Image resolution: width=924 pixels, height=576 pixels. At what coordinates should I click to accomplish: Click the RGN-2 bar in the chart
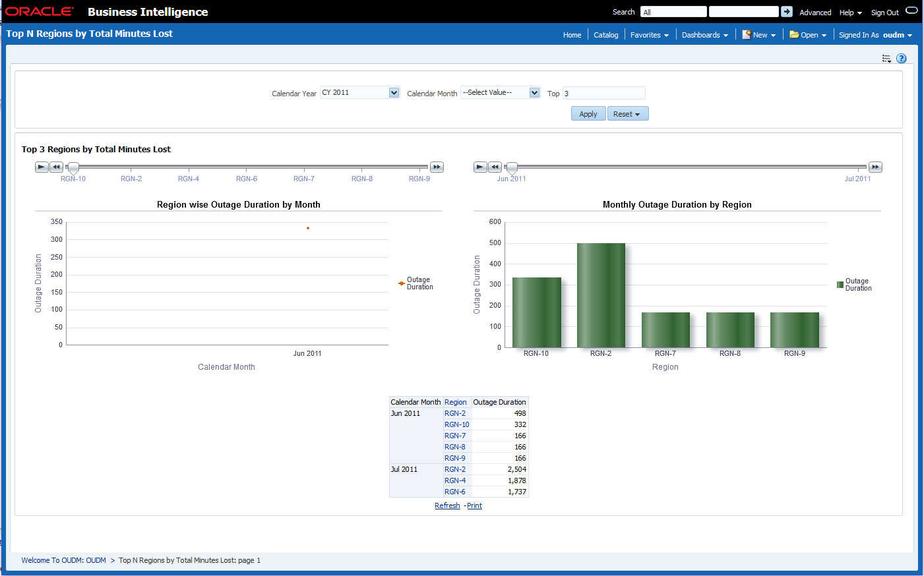[601, 295]
